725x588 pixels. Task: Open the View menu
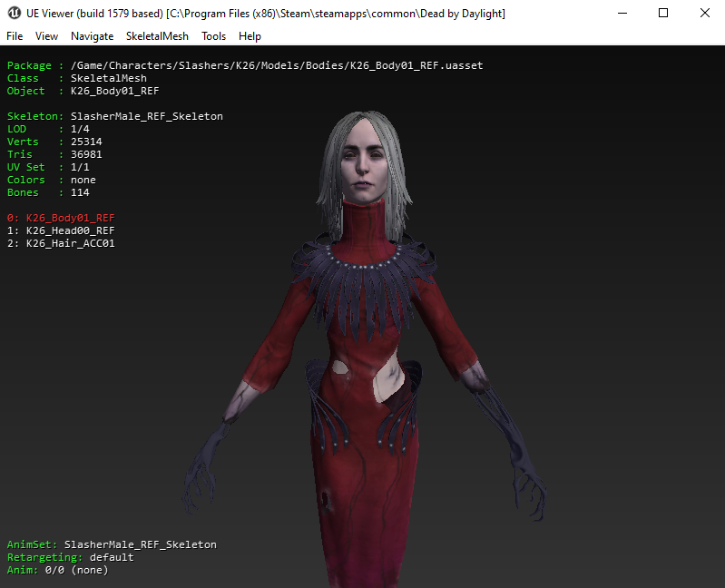[46, 36]
